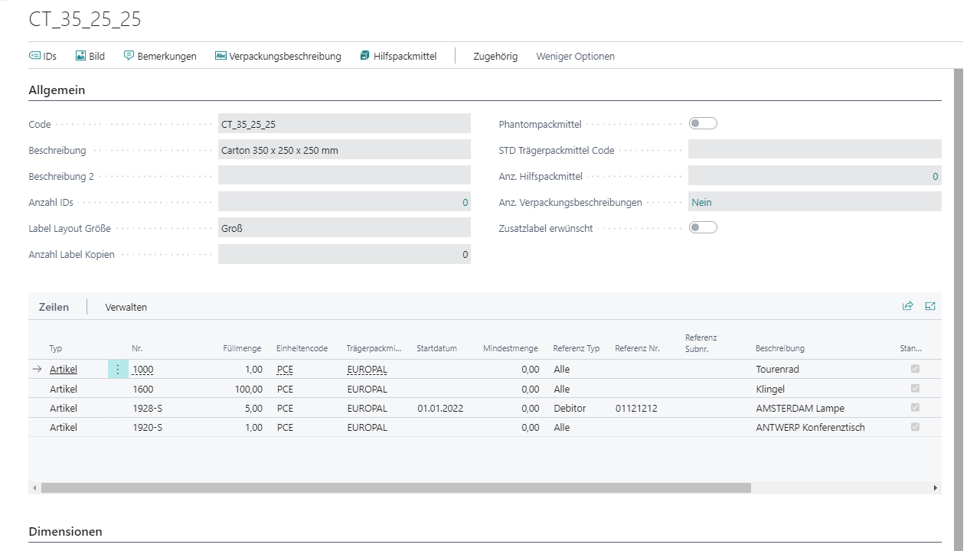The width and height of the screenshot is (980, 551).
Task: Click the Typ column header
Action: 56,348
